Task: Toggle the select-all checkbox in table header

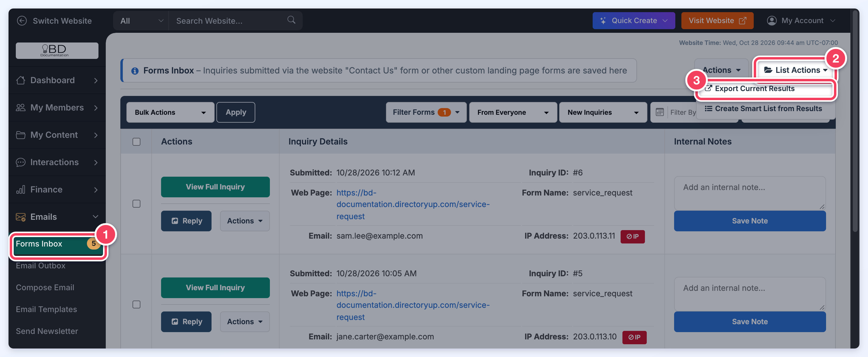Action: click(x=136, y=142)
